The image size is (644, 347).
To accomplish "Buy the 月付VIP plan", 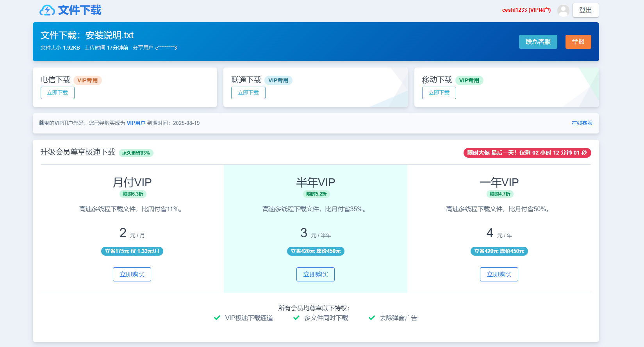I will coord(132,274).
